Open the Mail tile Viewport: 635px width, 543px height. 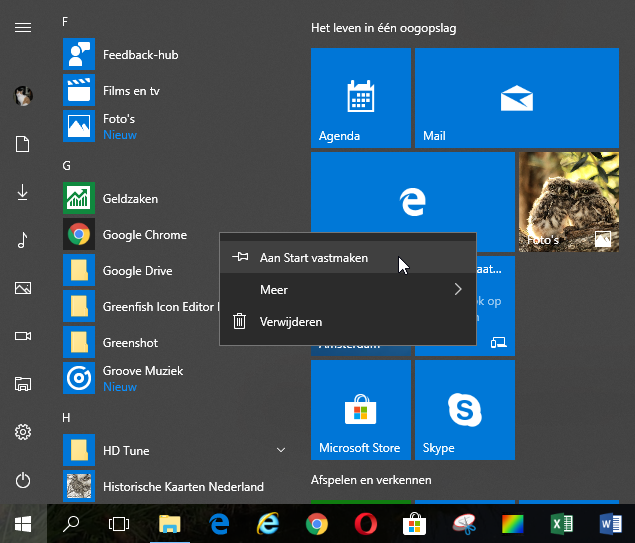click(x=517, y=98)
